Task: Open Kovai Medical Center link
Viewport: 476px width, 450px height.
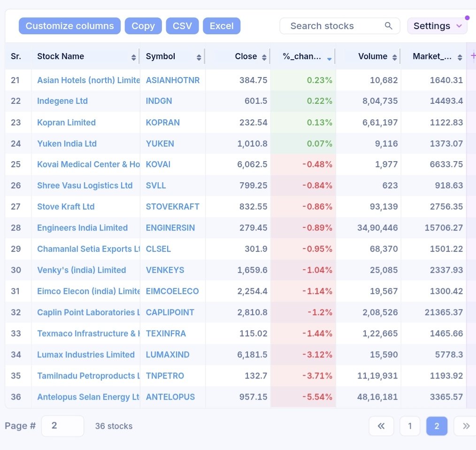Action: point(88,164)
